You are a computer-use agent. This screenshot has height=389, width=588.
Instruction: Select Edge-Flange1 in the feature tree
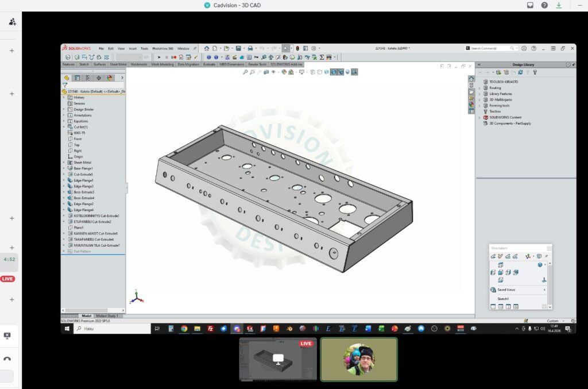click(x=83, y=180)
